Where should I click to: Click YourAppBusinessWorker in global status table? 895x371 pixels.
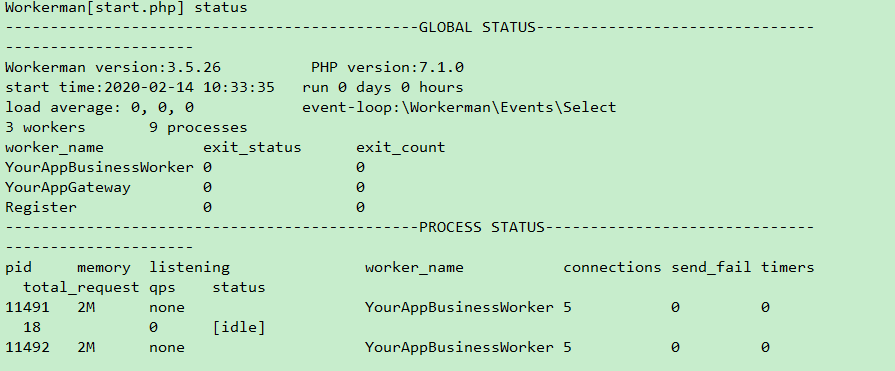(99, 167)
